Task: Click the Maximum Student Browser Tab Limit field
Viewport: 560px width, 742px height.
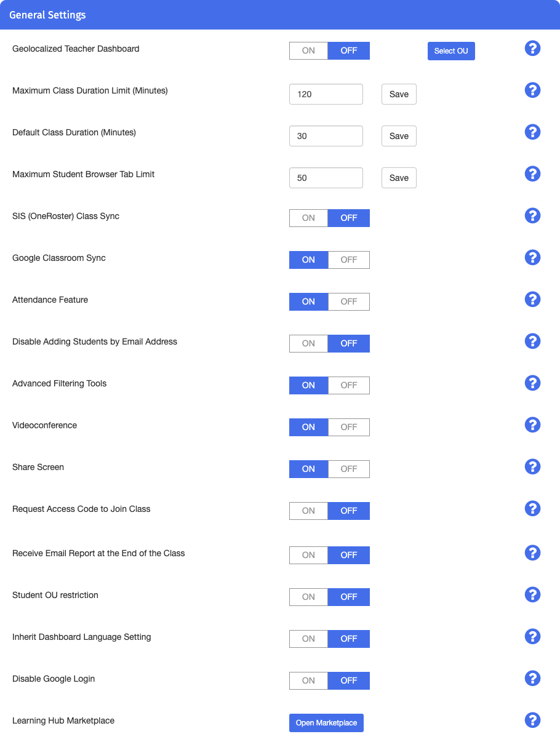Action: point(326,178)
